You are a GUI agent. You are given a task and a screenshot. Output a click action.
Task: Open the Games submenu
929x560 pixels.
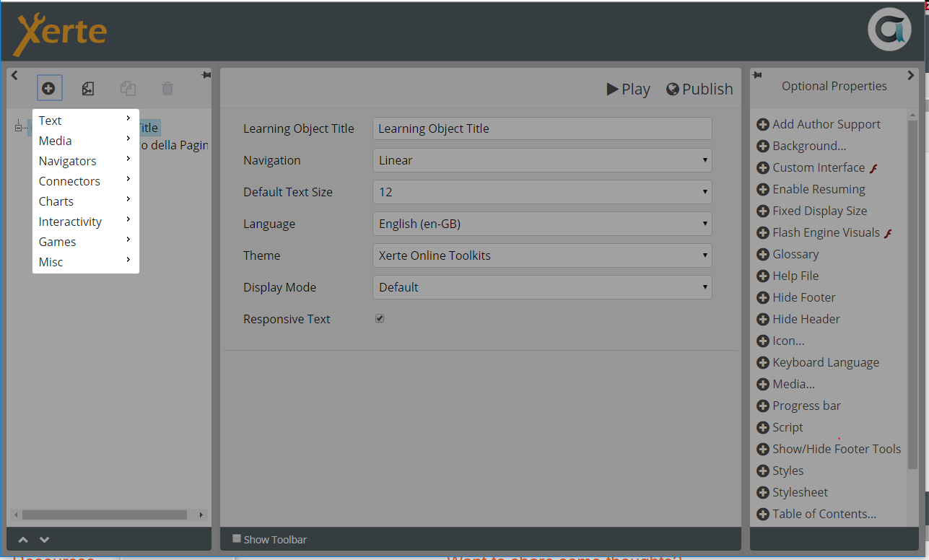[85, 242]
